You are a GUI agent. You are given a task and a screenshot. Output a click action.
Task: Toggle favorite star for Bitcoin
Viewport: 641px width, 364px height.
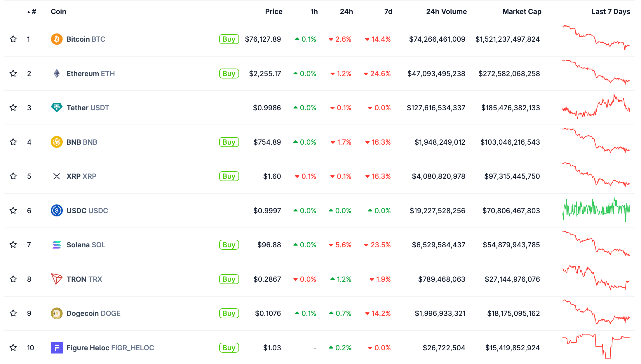(x=13, y=39)
